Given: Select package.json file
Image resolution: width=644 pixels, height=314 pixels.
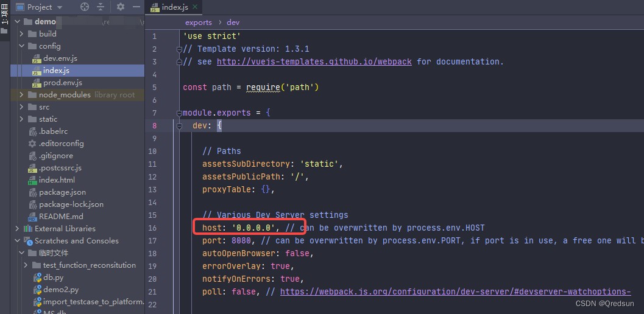Looking at the screenshot, I should pos(62,192).
